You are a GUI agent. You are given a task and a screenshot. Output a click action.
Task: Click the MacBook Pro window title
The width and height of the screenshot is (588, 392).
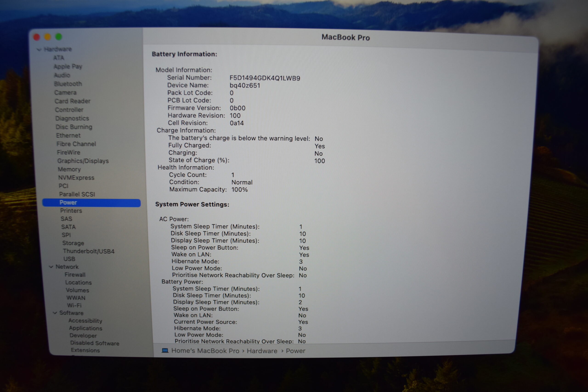pos(345,37)
